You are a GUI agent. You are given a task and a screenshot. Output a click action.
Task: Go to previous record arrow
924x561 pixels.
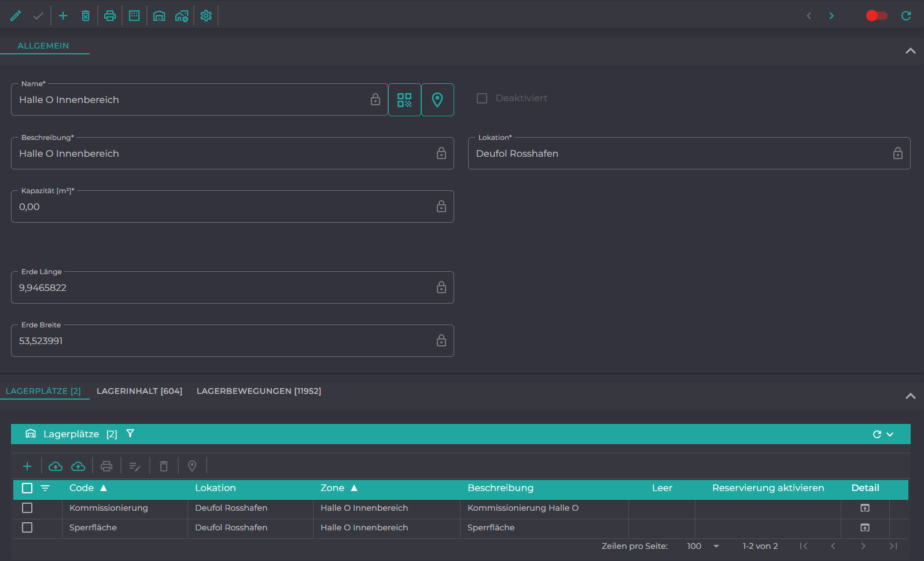coord(809,16)
